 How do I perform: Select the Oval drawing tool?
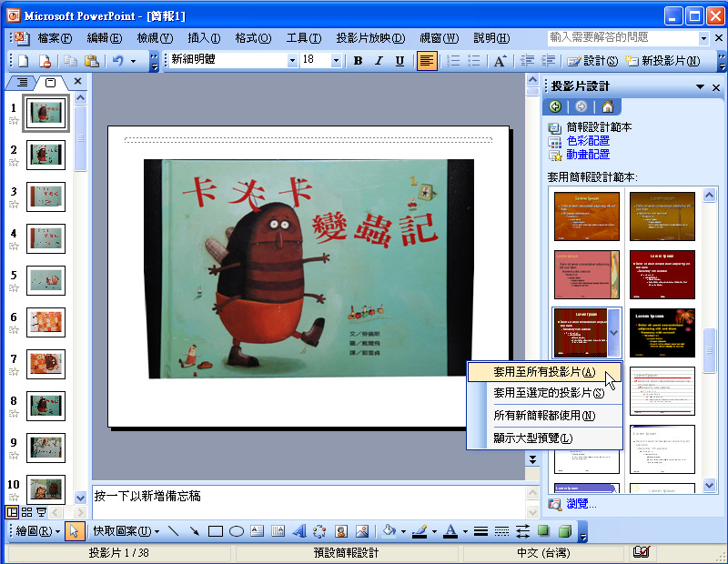[237, 531]
